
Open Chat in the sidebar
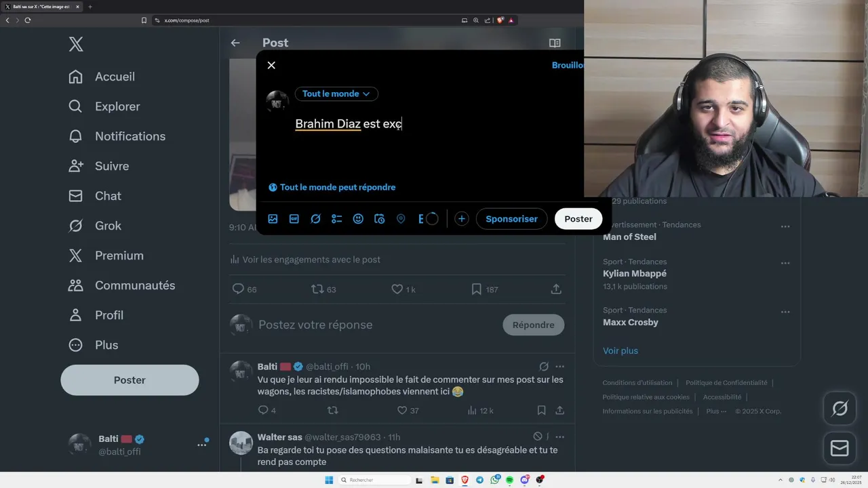point(95,196)
